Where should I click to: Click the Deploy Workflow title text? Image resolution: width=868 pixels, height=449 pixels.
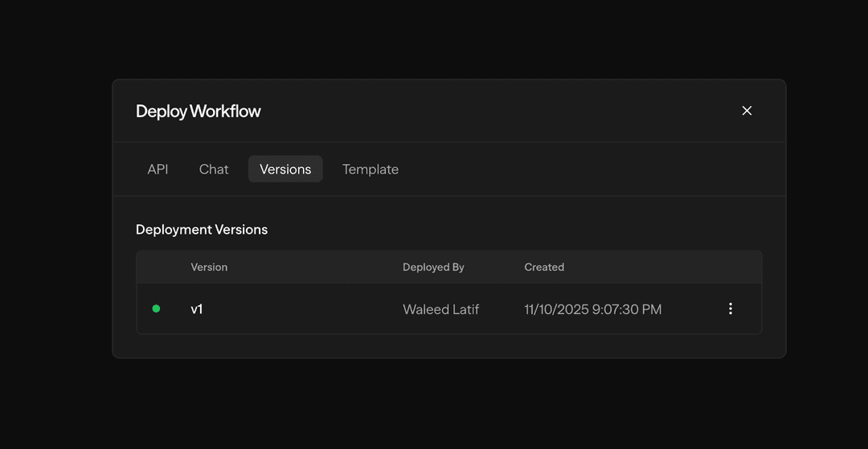tap(199, 112)
